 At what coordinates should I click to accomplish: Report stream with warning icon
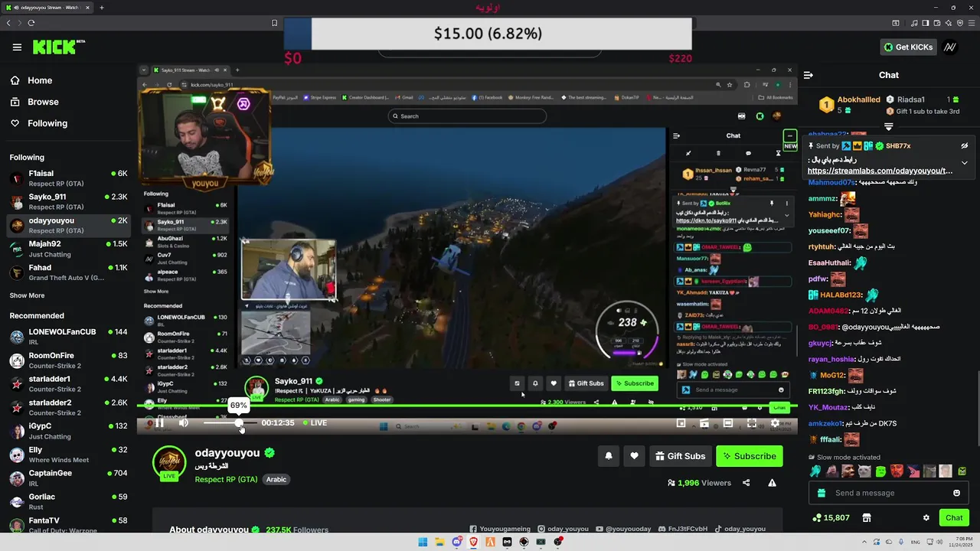pos(772,483)
